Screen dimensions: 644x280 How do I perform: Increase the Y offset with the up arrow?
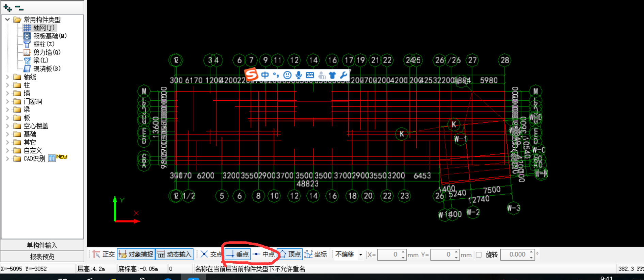pyautogui.click(x=456, y=252)
